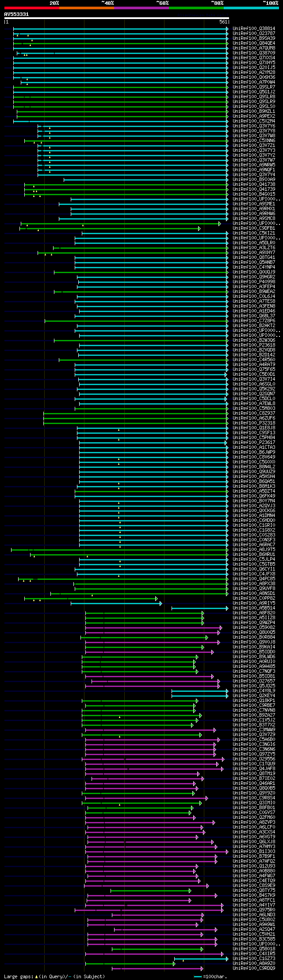Select hit label UniRef100_C1GRI0
This screenshot has width=283, height=980.
pyautogui.click(x=254, y=525)
